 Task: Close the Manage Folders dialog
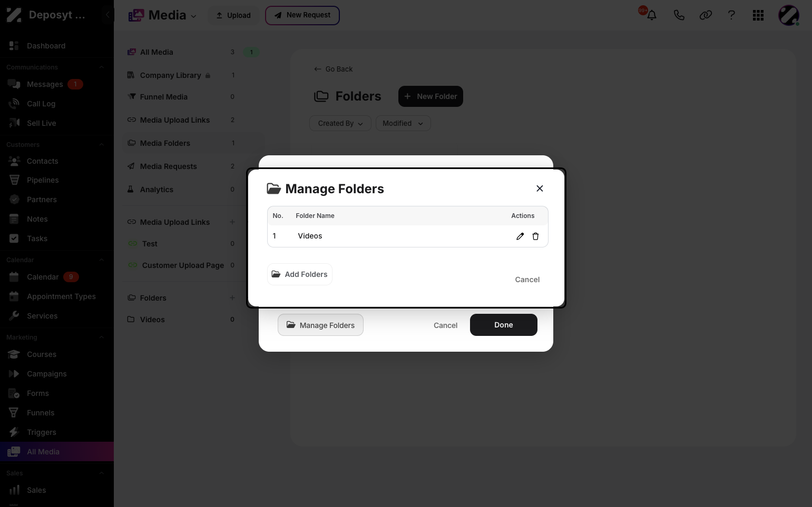point(540,188)
